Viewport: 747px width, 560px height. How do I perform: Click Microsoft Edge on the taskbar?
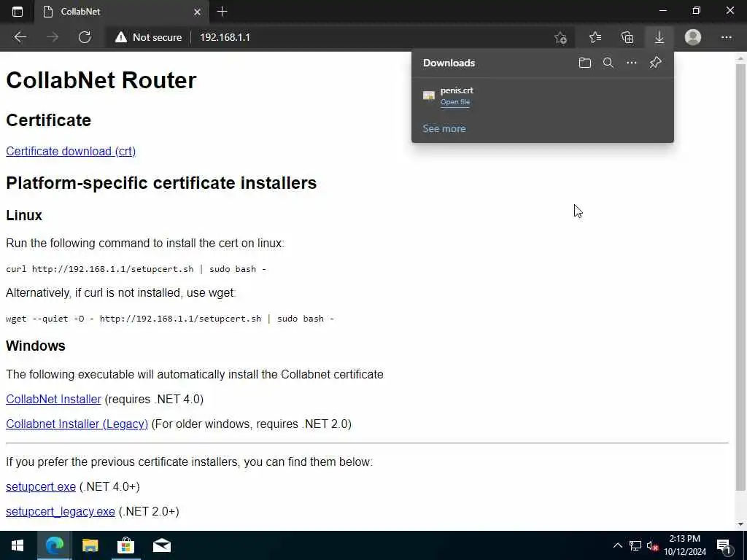[x=54, y=545]
